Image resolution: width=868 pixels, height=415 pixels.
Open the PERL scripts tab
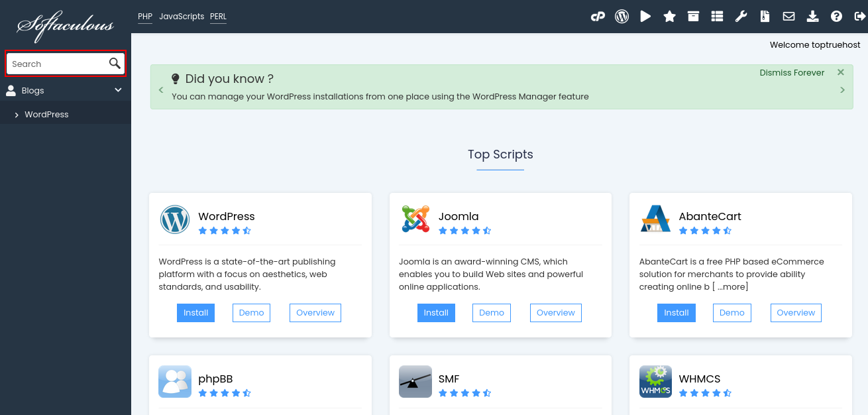coord(218,16)
